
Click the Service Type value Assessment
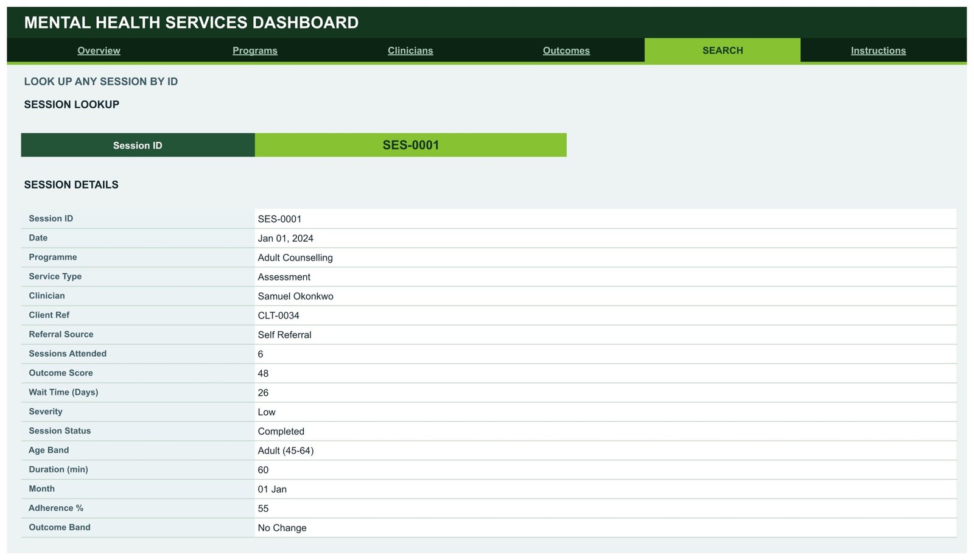pos(284,277)
